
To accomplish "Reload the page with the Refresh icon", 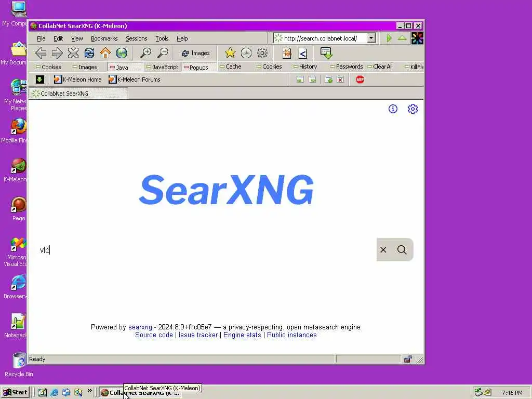I will click(x=89, y=53).
